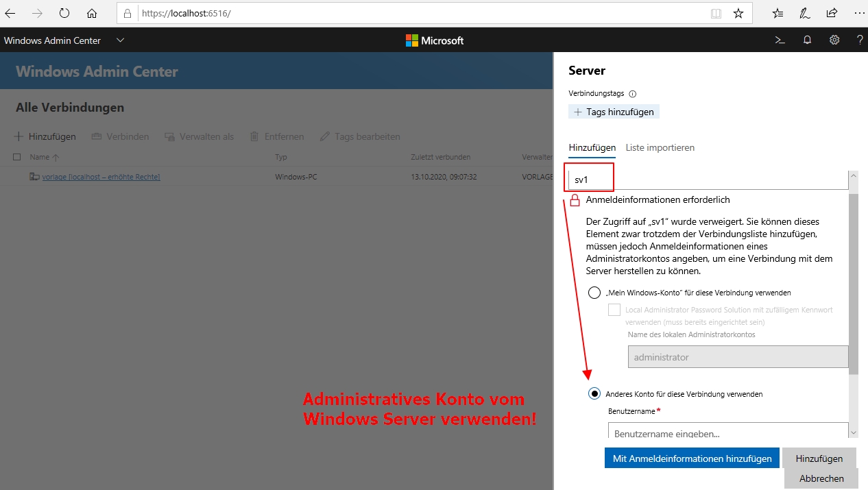Viewport: 868px width, 490px height.
Task: Click Benutzername eingeben input field
Action: [728, 432]
